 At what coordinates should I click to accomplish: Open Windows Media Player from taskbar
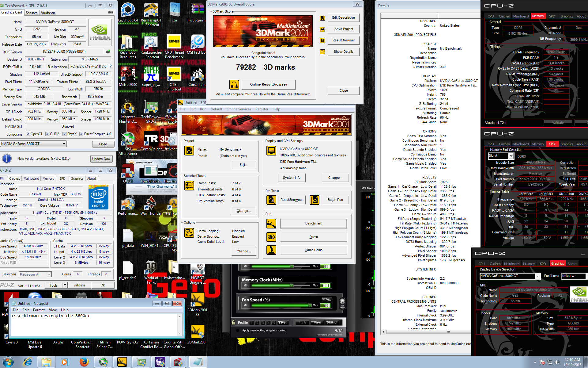pyautogui.click(x=65, y=362)
